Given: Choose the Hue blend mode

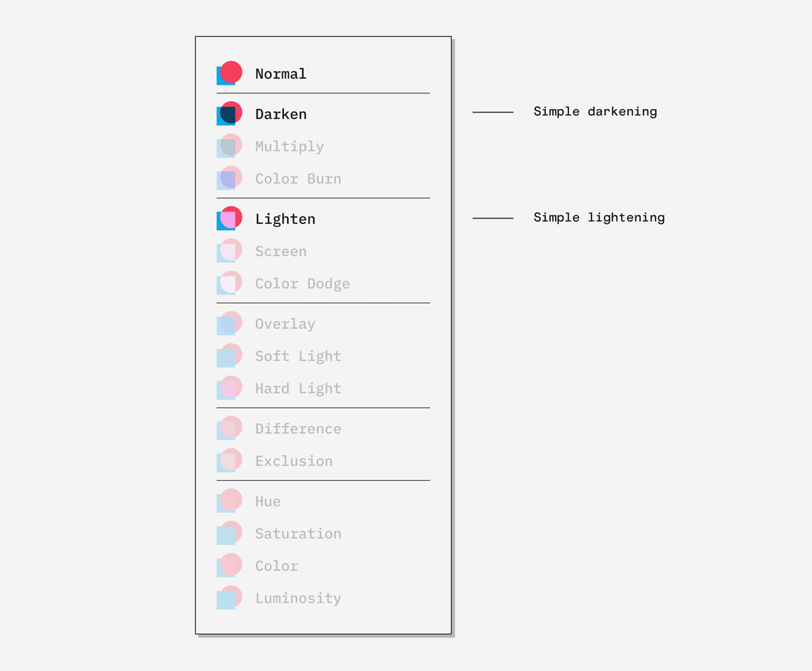Looking at the screenshot, I should click(x=268, y=502).
